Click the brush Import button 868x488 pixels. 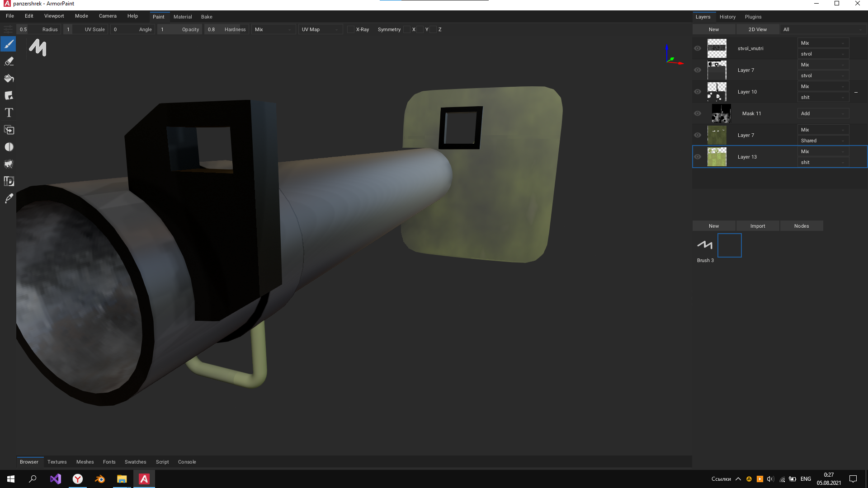pyautogui.click(x=758, y=226)
